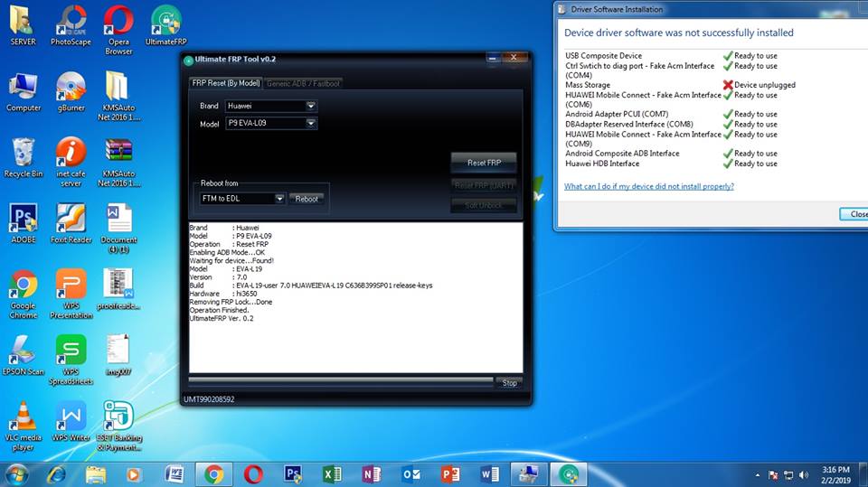
Task: Click the Driver Software Installation title bar
Action: 712,9
